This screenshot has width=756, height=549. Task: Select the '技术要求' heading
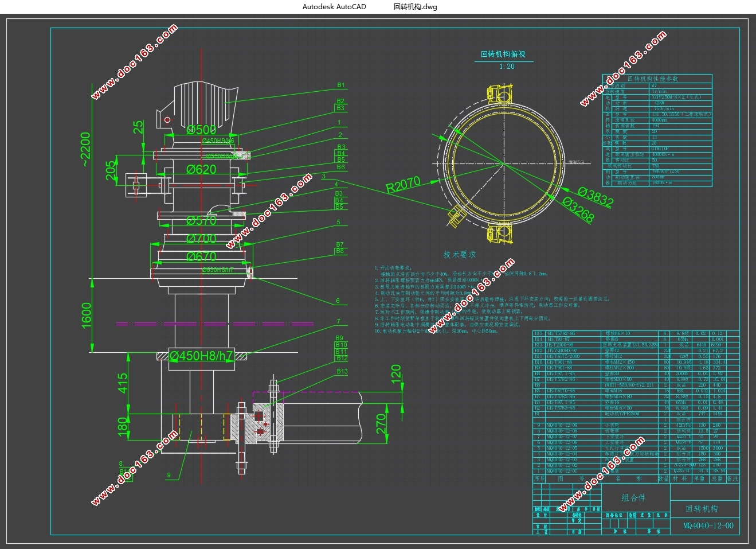[460, 254]
